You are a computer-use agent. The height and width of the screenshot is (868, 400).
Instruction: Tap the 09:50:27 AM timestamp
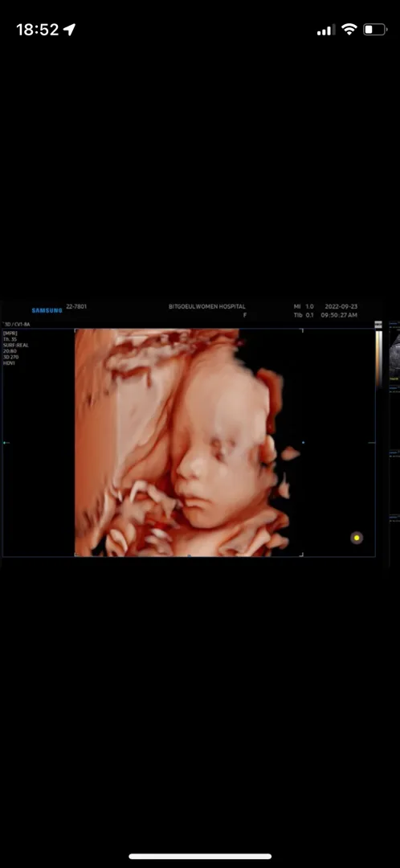coord(339,315)
